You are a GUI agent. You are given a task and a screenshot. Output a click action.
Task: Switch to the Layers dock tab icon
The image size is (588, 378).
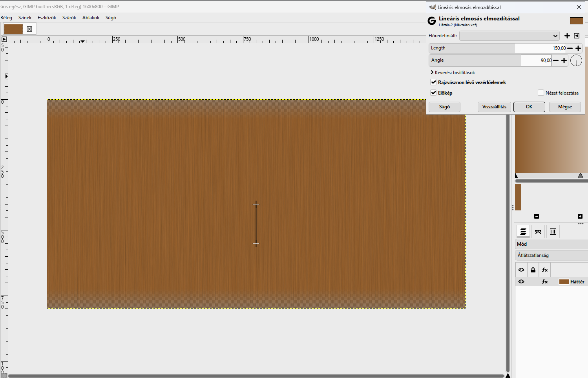click(523, 232)
